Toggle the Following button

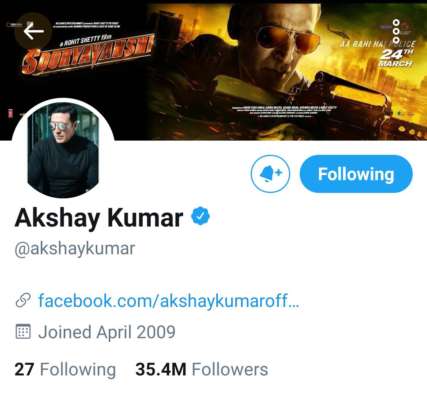356,174
